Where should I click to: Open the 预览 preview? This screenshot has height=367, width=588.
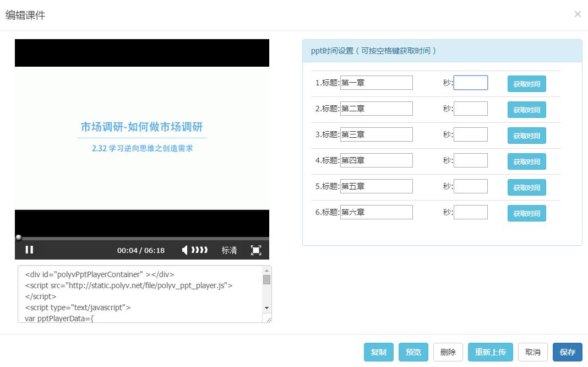tap(413, 352)
